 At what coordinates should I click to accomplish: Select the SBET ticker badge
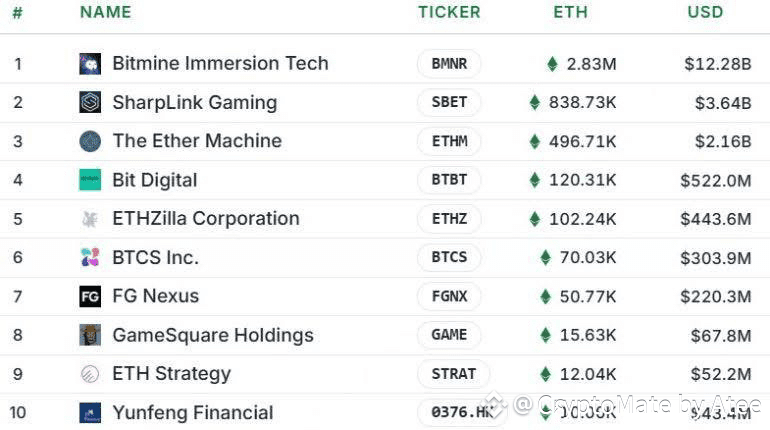click(449, 102)
